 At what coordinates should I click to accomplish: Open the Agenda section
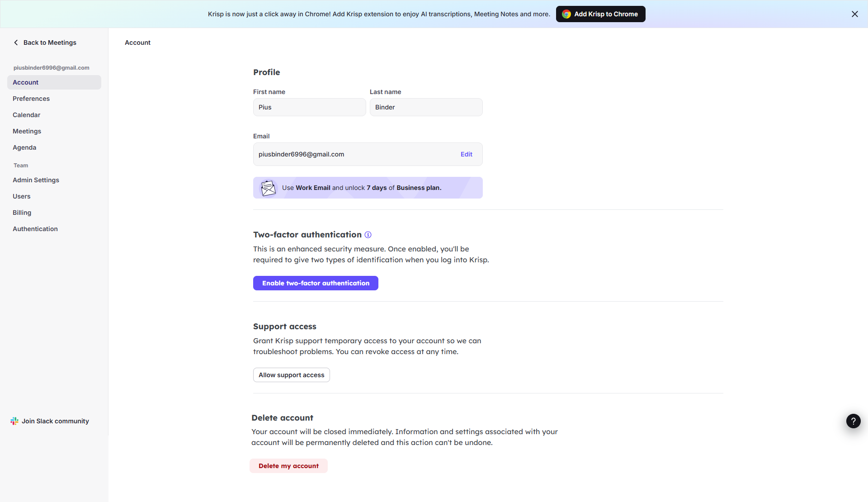pos(24,147)
